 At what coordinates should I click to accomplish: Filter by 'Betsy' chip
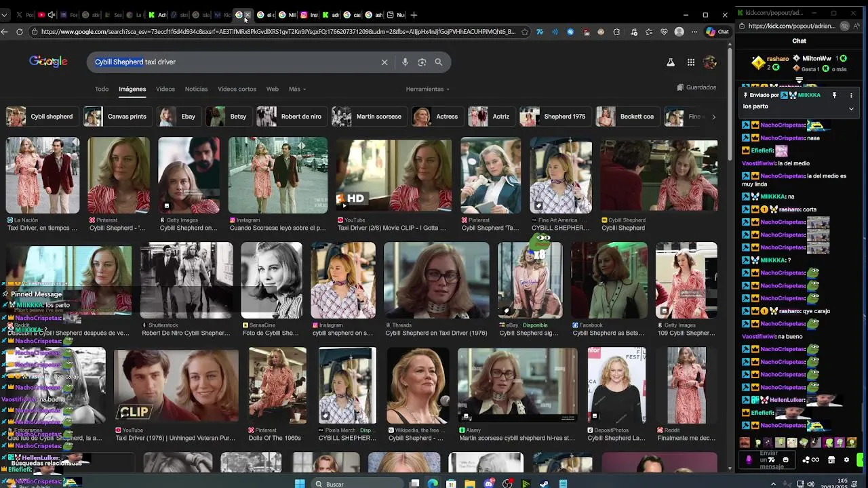click(x=228, y=117)
